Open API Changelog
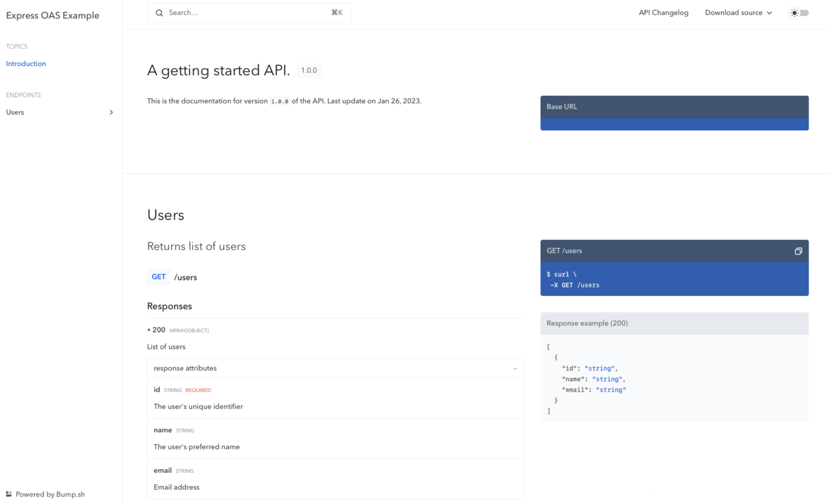 (663, 13)
